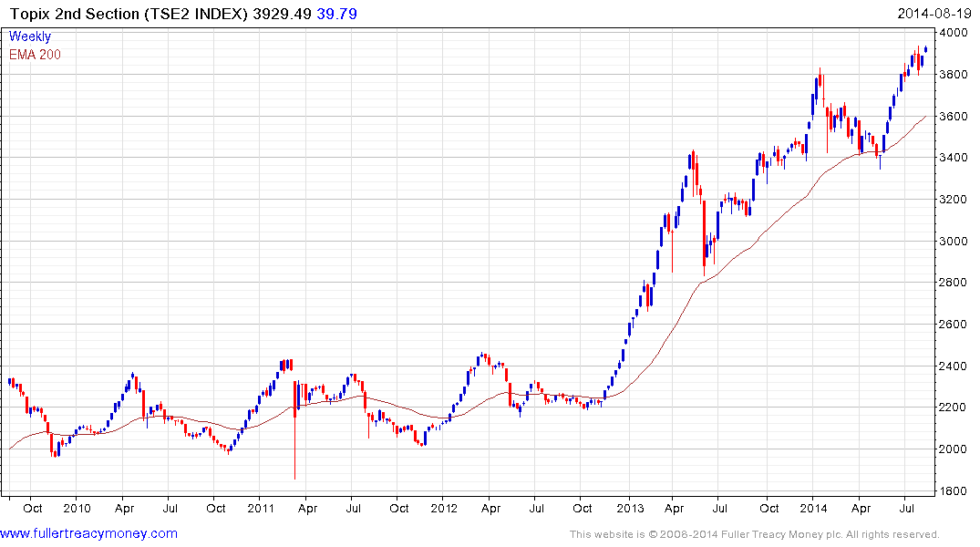Click the chart title 'Topix 2nd Section (TSE2 INDEX)'
This screenshot has height=547, width=980.
point(129,14)
